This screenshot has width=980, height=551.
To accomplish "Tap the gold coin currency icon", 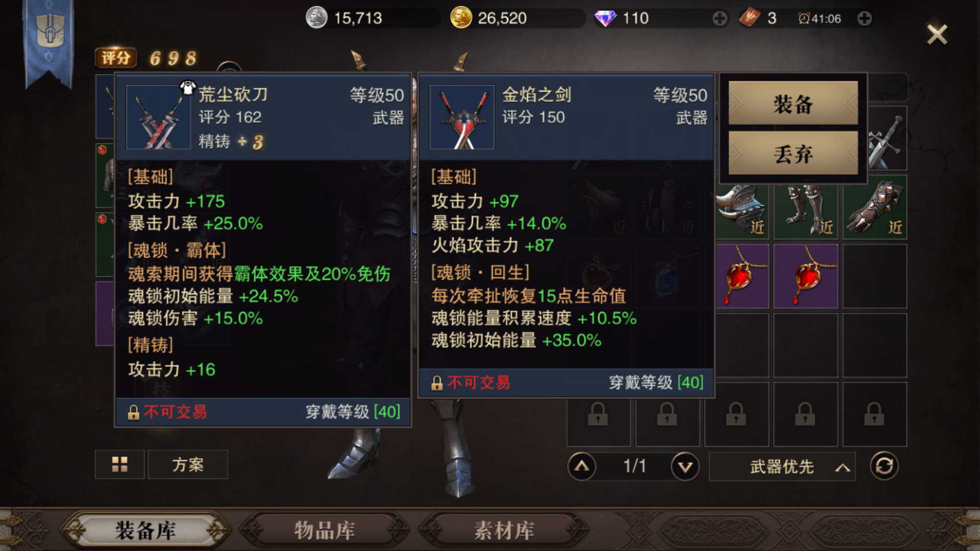I will point(461,18).
